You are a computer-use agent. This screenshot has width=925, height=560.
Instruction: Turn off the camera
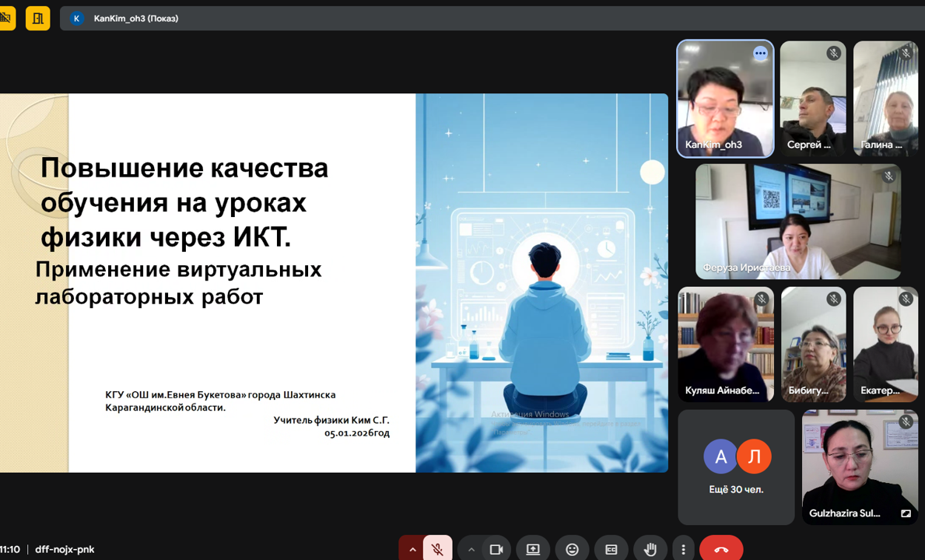click(x=495, y=548)
